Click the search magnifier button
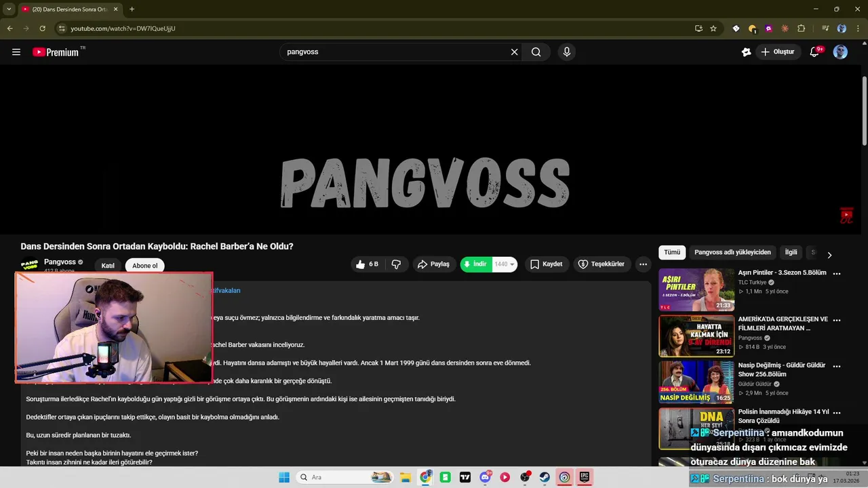Image resolution: width=868 pixels, height=488 pixels. (x=536, y=52)
